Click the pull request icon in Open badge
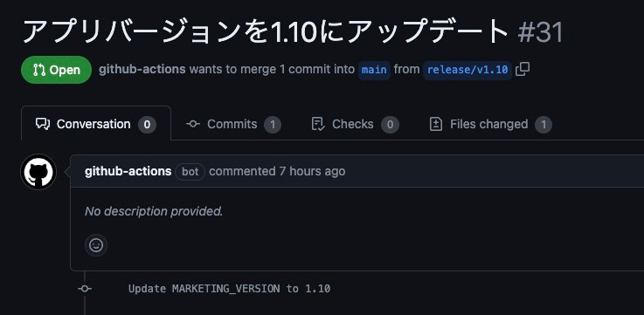 (39, 70)
